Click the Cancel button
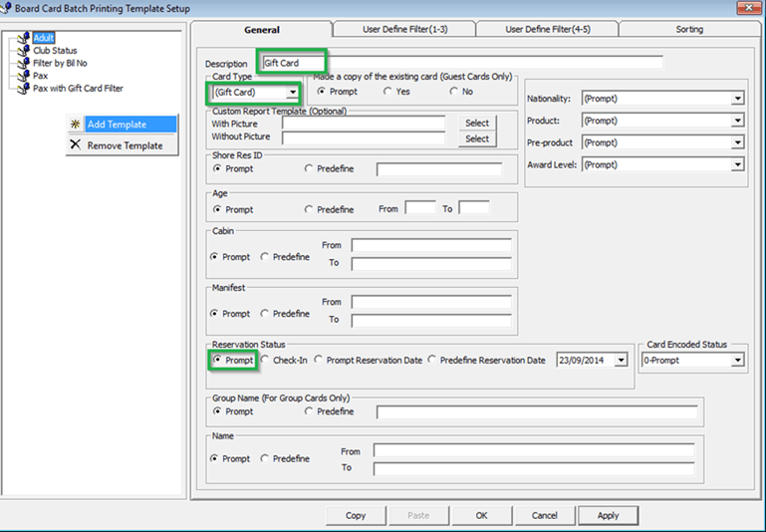 tap(545, 515)
